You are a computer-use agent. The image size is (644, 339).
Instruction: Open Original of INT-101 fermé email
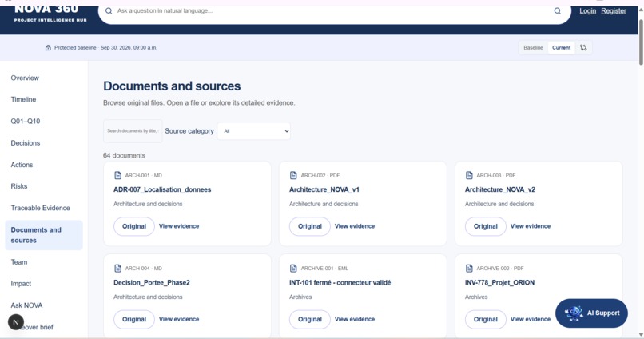tap(310, 319)
